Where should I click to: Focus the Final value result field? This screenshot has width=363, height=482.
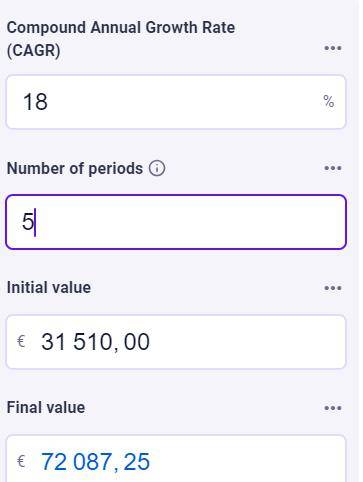tap(176, 459)
